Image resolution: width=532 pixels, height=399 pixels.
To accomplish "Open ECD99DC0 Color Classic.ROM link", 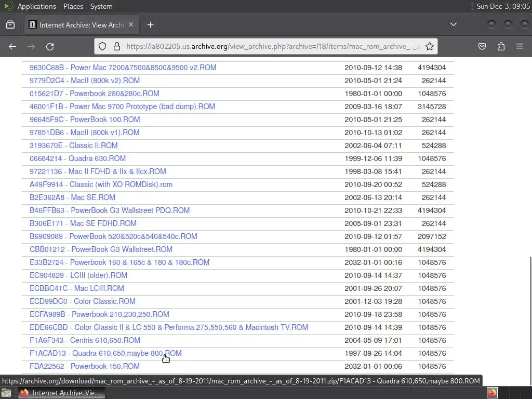I will (83, 301).
